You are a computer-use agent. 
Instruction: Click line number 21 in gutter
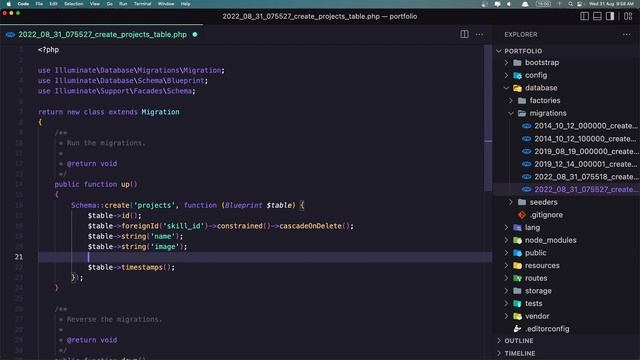pos(19,257)
